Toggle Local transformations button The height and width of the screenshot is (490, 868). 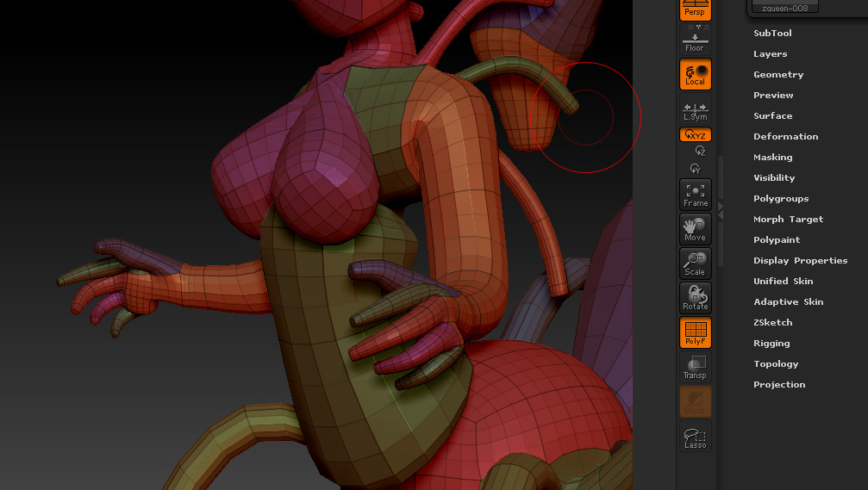(695, 74)
